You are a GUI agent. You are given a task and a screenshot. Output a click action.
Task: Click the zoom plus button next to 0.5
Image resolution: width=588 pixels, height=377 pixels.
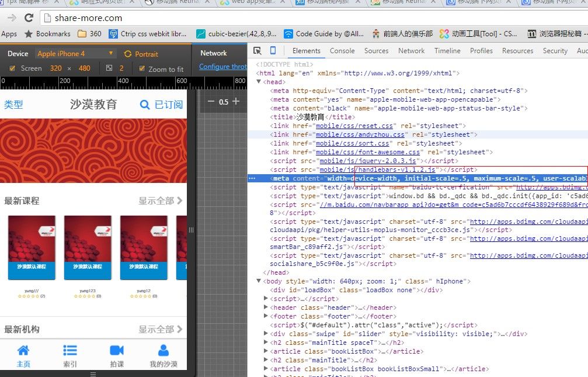pyautogui.click(x=236, y=101)
